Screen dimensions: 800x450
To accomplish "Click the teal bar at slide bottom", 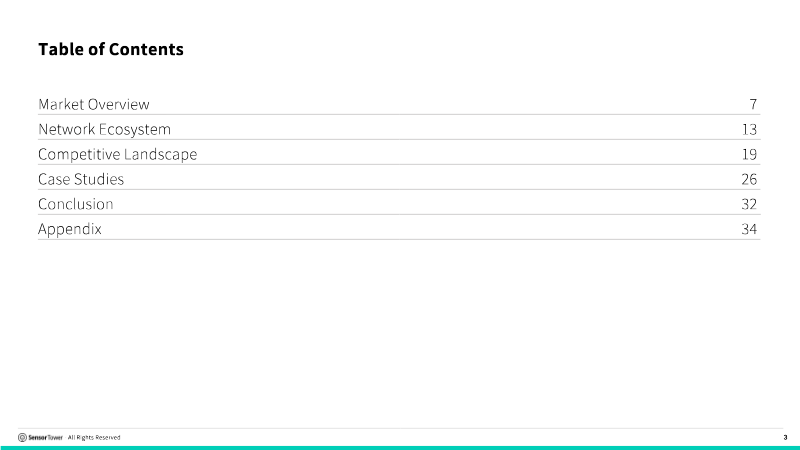I will click(x=400, y=448).
